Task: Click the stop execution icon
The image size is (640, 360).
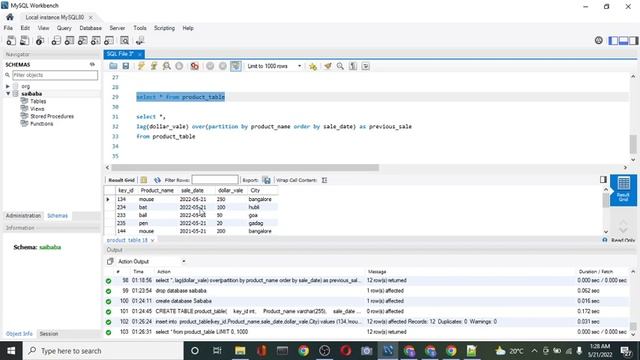Action: coord(179,66)
